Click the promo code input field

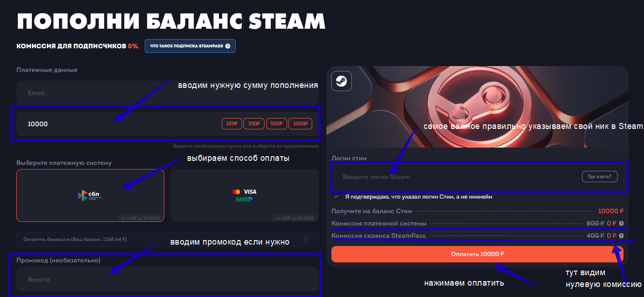point(167,279)
